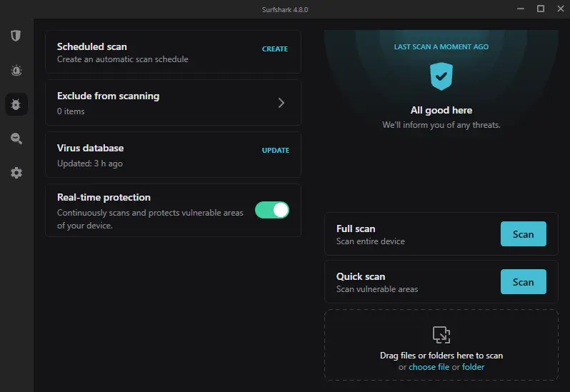Click the drag-and-drop files icon
The image size is (570, 392).
pyautogui.click(x=441, y=335)
